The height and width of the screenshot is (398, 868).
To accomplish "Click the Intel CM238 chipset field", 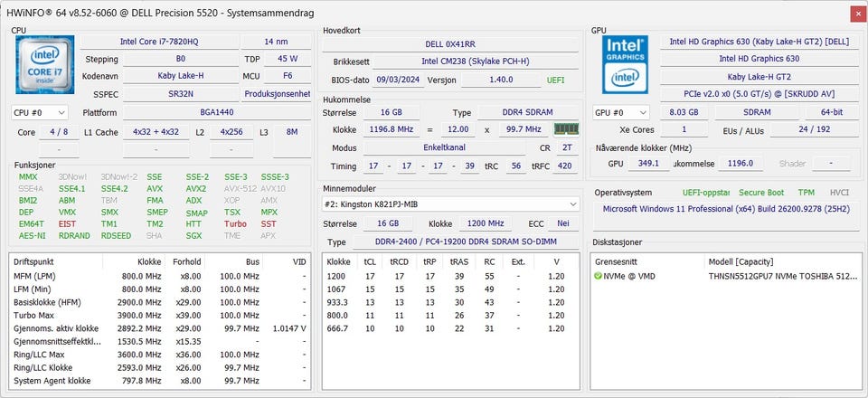I will click(476, 62).
